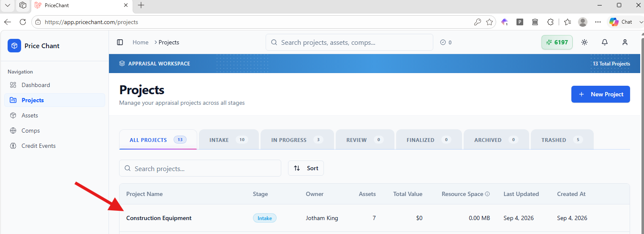This screenshot has height=234, width=644.
Task: Switch to the Trashed tab
Action: click(562, 140)
